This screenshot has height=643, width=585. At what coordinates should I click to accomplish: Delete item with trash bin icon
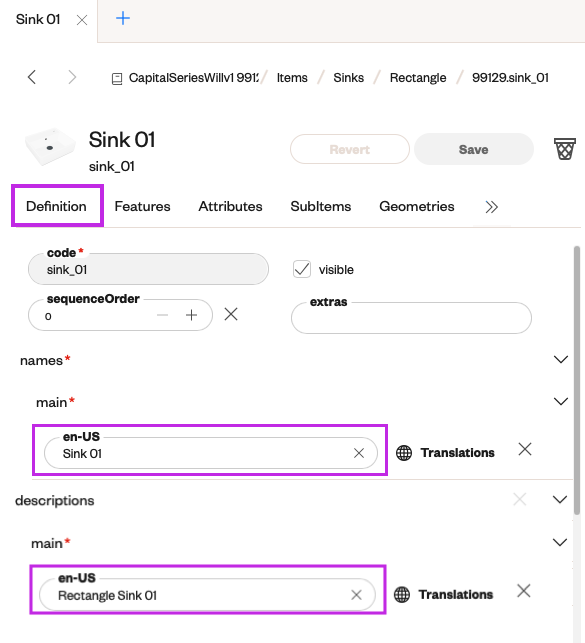565,149
